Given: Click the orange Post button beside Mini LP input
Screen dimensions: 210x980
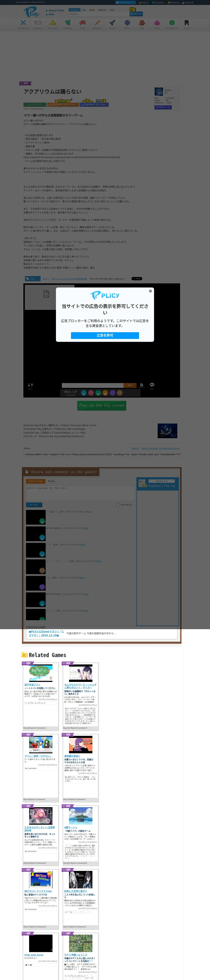Looking at the screenshot, I should (x=130, y=385).
